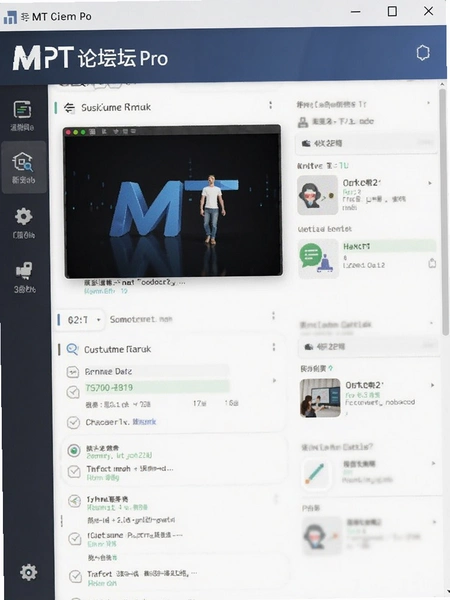Click the scrollbar down arrow at bottom
Screen dimensions: 450x600
coord(446,591)
